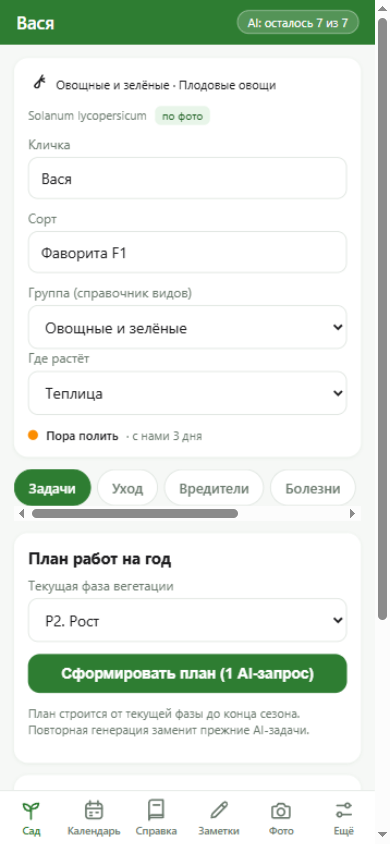
Task: Open the Справка book icon
Action: [x=156, y=810]
